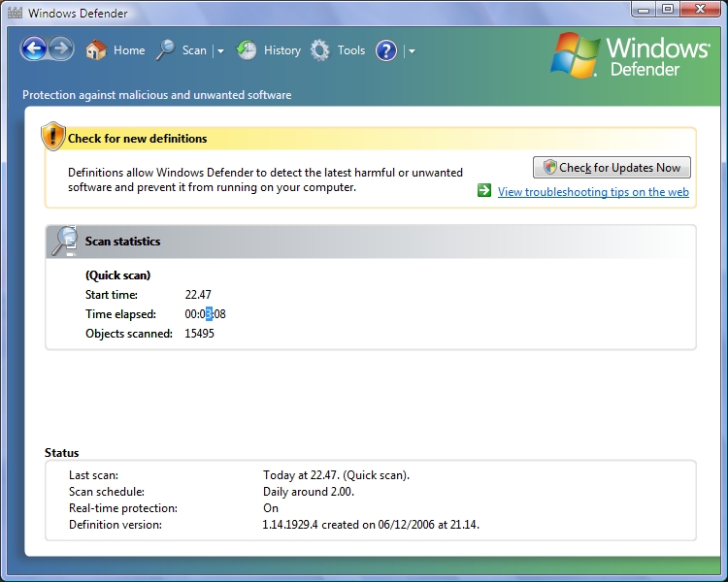Maximize the Windows Defender window
This screenshot has width=728, height=582.
pos(668,10)
